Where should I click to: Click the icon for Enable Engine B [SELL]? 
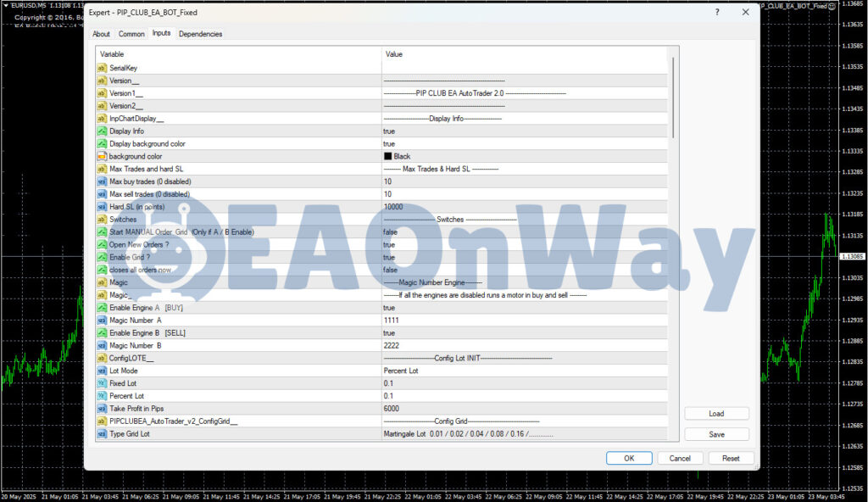click(102, 333)
